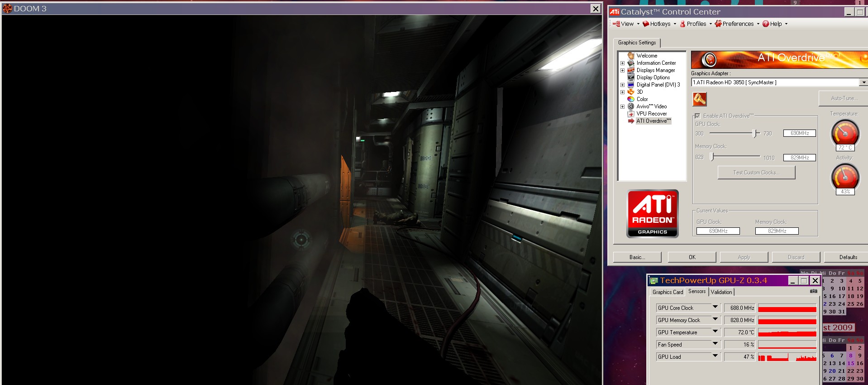The image size is (868, 385).
Task: Click the Auto-Tune... button
Action: pos(844,98)
